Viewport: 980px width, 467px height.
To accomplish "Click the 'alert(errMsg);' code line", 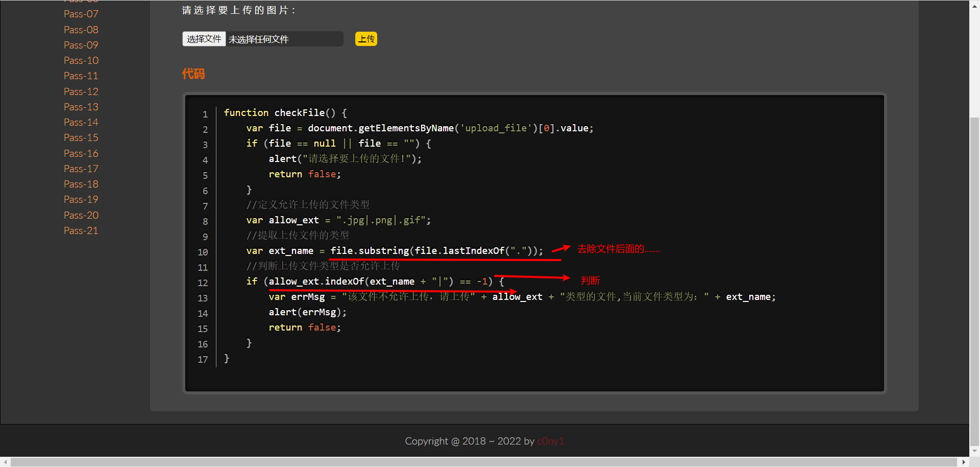I will click(308, 312).
